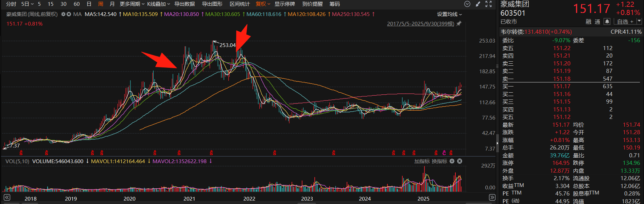This screenshot has width=644, height=204.
Task: Expand 更多周期 dropdown
Action: click(x=132, y=4)
